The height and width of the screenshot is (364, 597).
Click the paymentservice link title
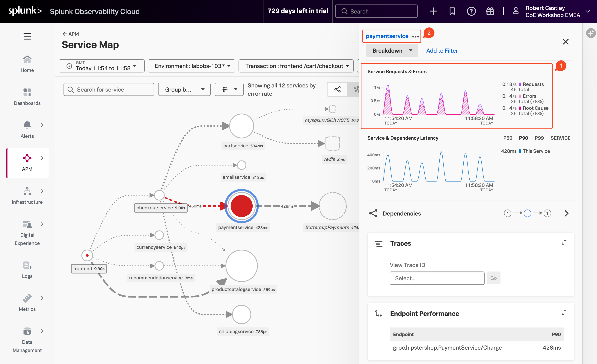(x=387, y=36)
